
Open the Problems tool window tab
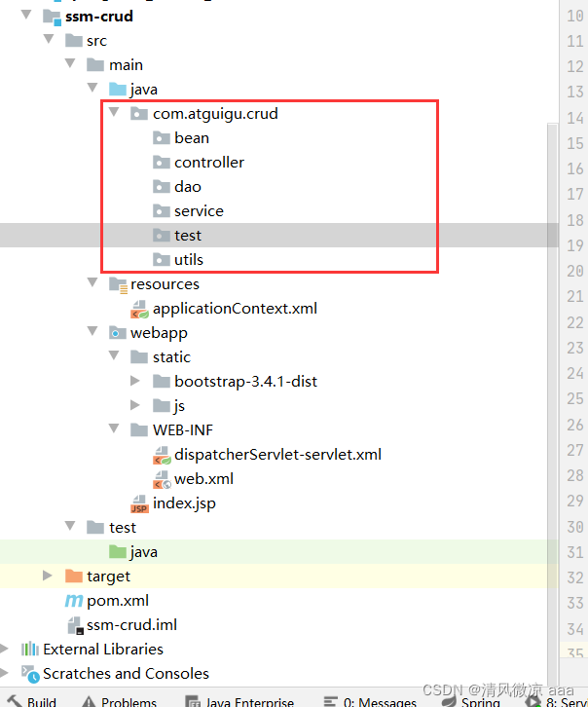[120, 701]
